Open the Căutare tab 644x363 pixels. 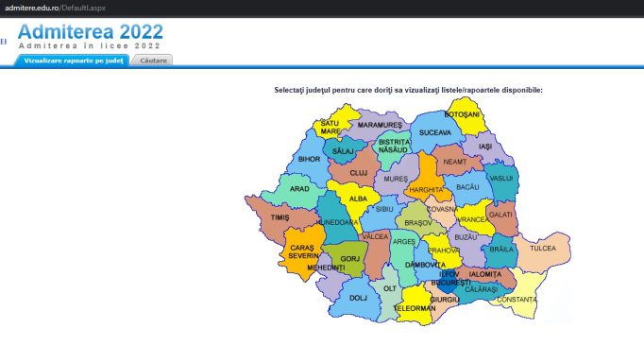153,60
